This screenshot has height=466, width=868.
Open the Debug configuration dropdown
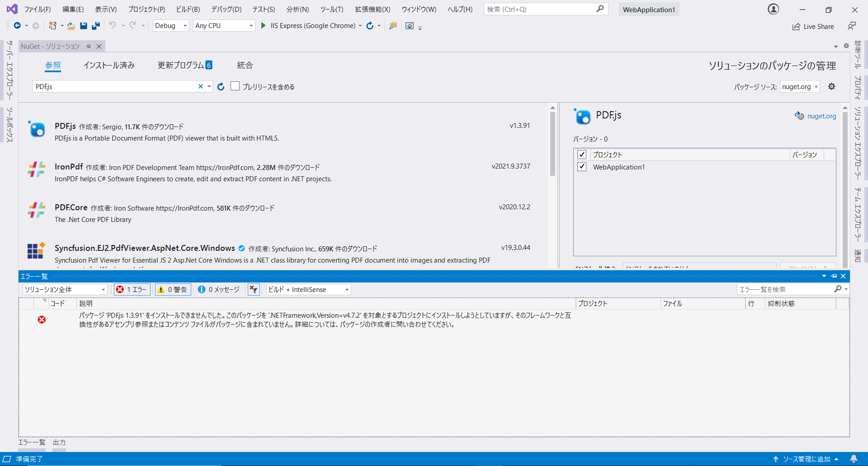pos(185,26)
